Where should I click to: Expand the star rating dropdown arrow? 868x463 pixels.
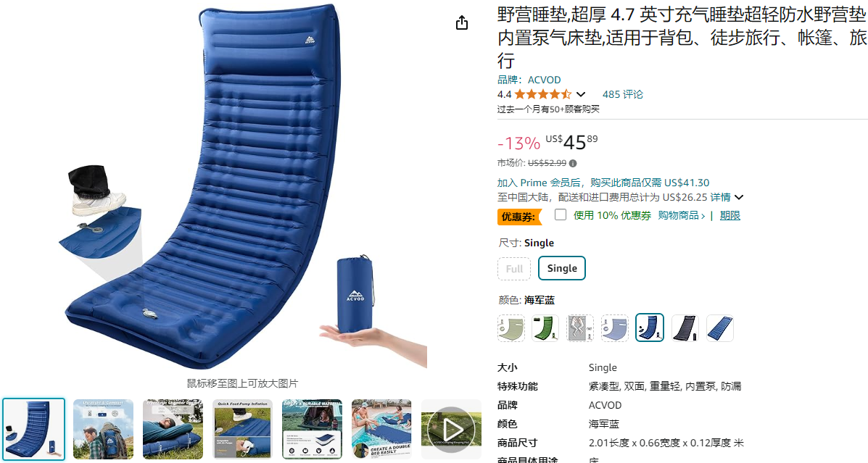click(x=581, y=95)
